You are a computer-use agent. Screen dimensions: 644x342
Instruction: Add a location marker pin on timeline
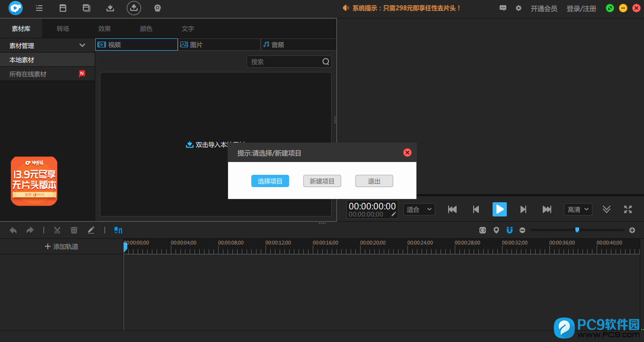pos(496,230)
